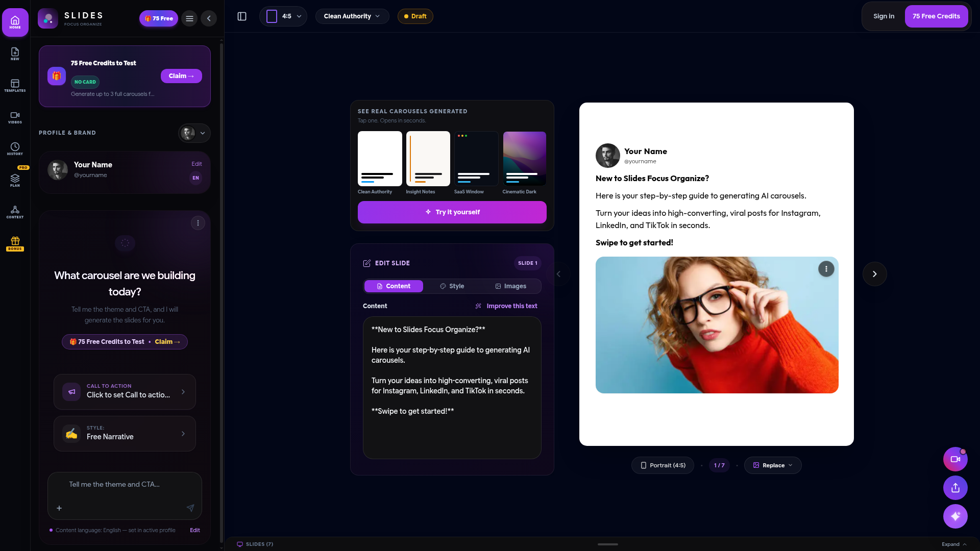Open the Clean Authority template dropdown
The image size is (980, 551).
[352, 16]
